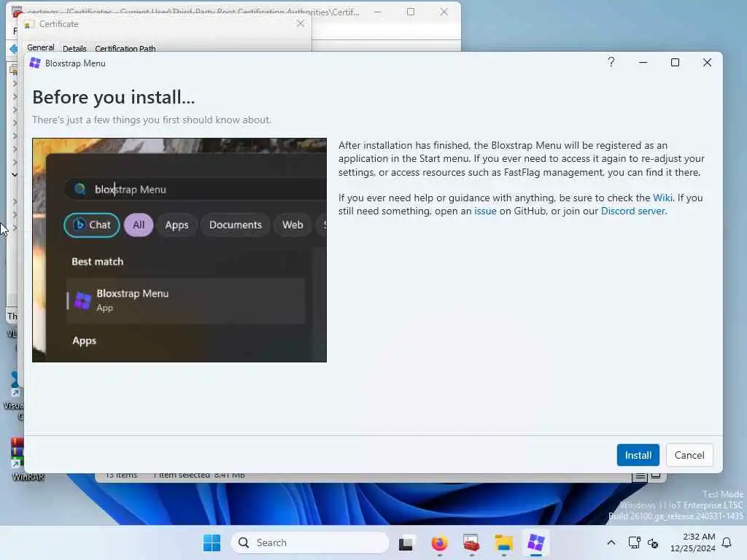Viewport: 747px width, 560px height.
Task: Minimize the certmgr window
Action: coord(377,12)
